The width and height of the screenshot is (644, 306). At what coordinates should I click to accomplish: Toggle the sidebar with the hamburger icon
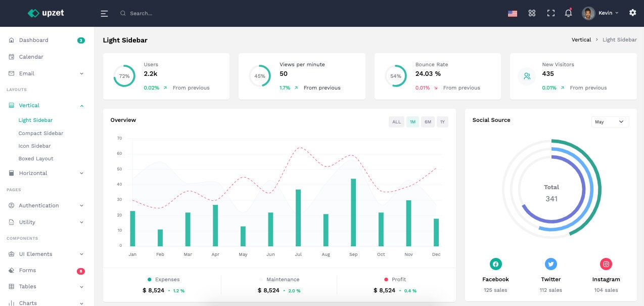pyautogui.click(x=104, y=13)
